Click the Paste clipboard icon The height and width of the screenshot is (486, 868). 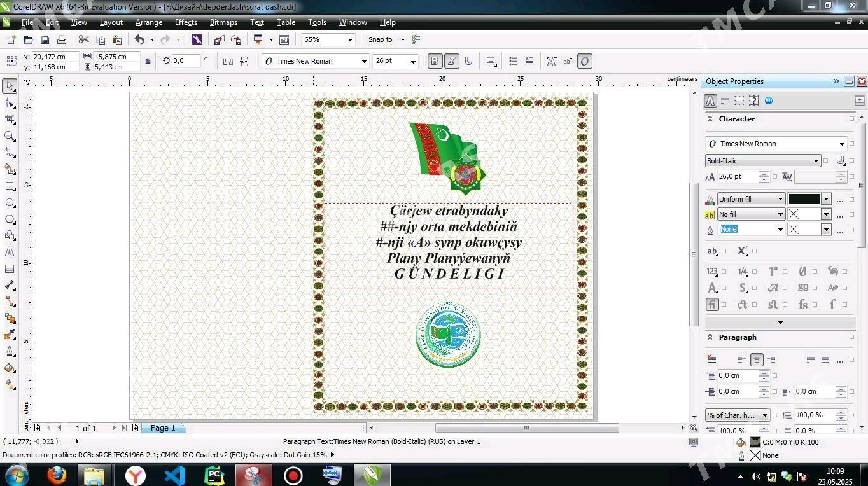(x=116, y=39)
